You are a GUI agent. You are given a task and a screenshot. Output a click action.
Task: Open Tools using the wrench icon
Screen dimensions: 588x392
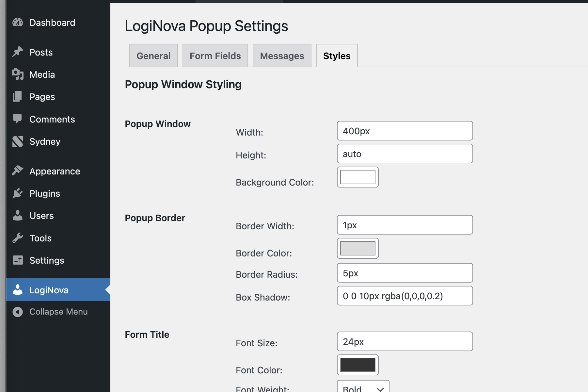pyautogui.click(x=17, y=238)
